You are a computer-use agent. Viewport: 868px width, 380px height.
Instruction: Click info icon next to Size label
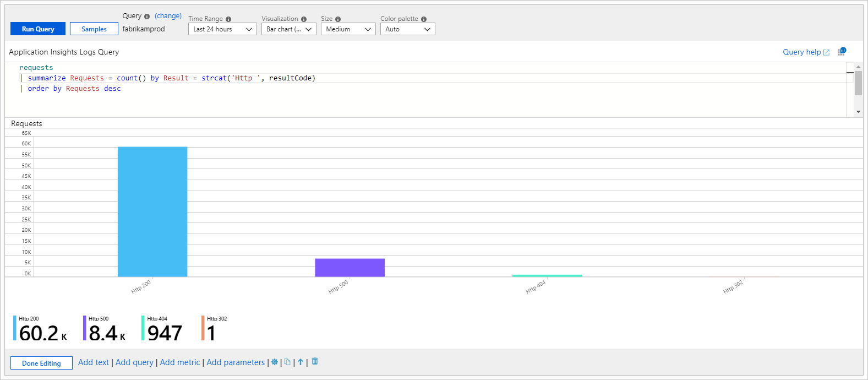tap(338, 19)
